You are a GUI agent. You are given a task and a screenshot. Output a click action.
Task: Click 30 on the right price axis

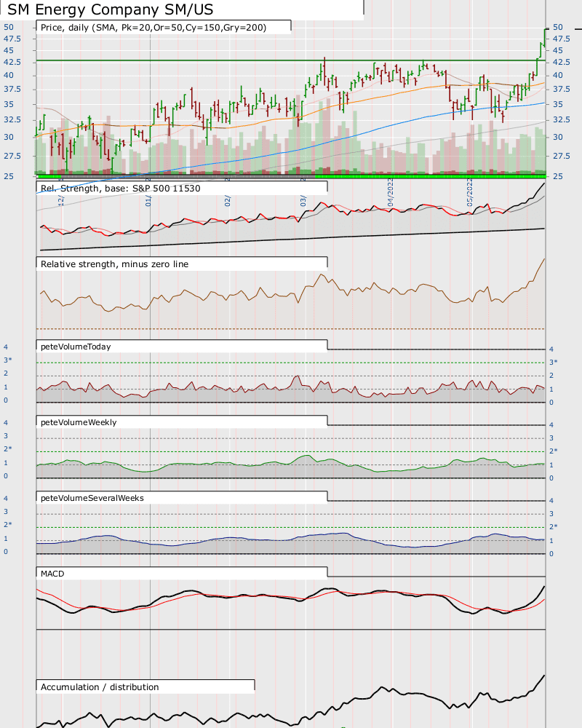[x=558, y=137]
